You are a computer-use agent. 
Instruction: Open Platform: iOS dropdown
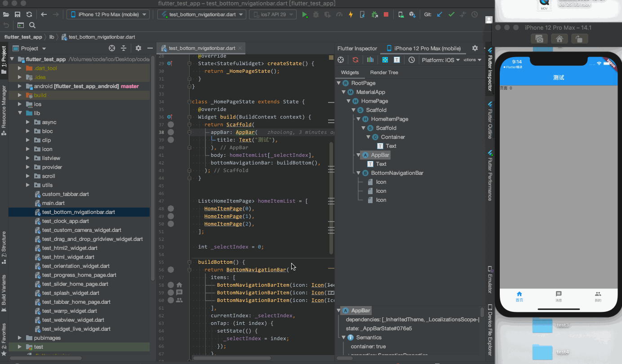point(440,60)
